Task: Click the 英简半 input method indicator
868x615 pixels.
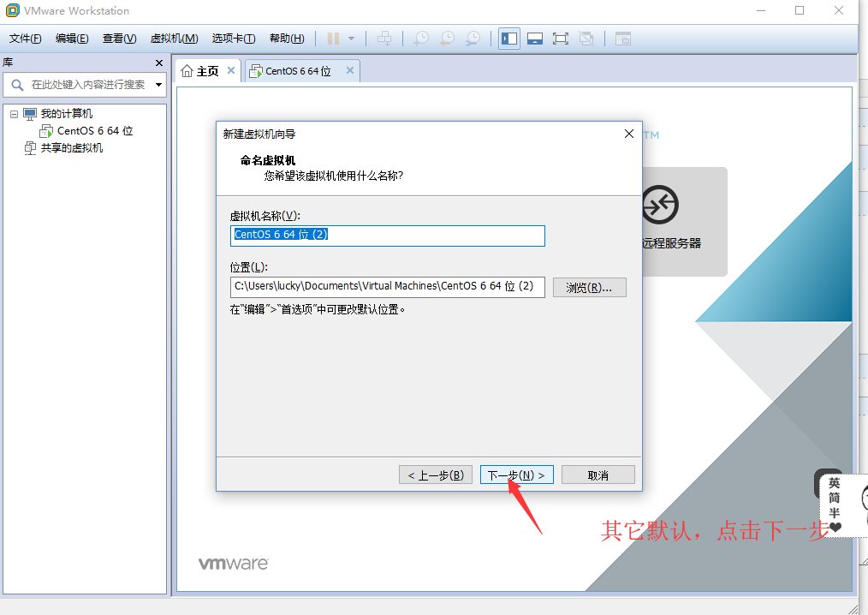Action: point(835,505)
